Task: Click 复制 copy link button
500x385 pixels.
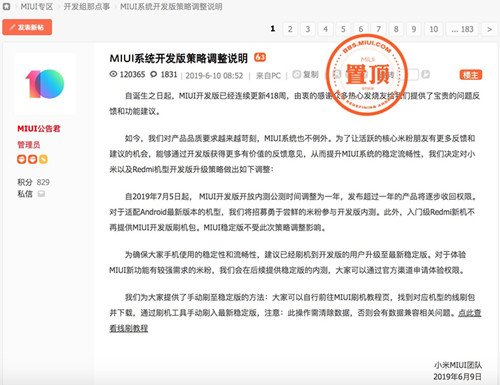Action: click(x=306, y=74)
